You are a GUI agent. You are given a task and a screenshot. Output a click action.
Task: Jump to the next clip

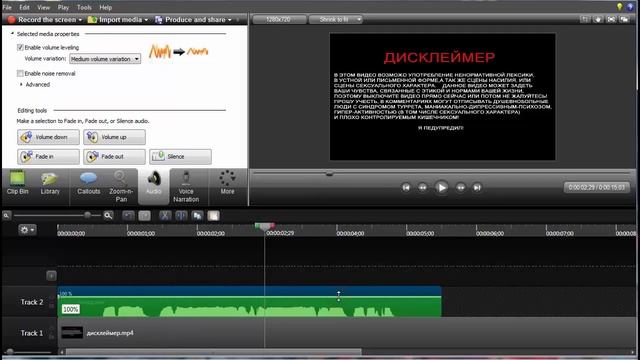(x=477, y=187)
